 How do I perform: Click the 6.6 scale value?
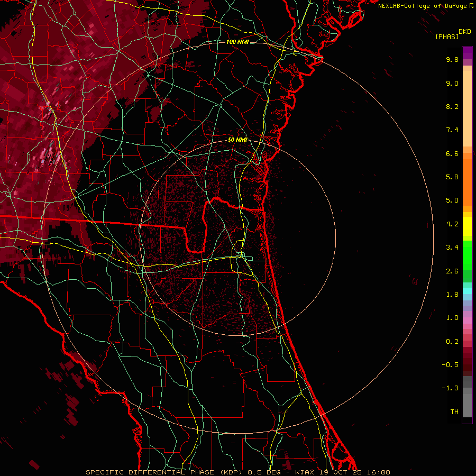click(x=452, y=153)
